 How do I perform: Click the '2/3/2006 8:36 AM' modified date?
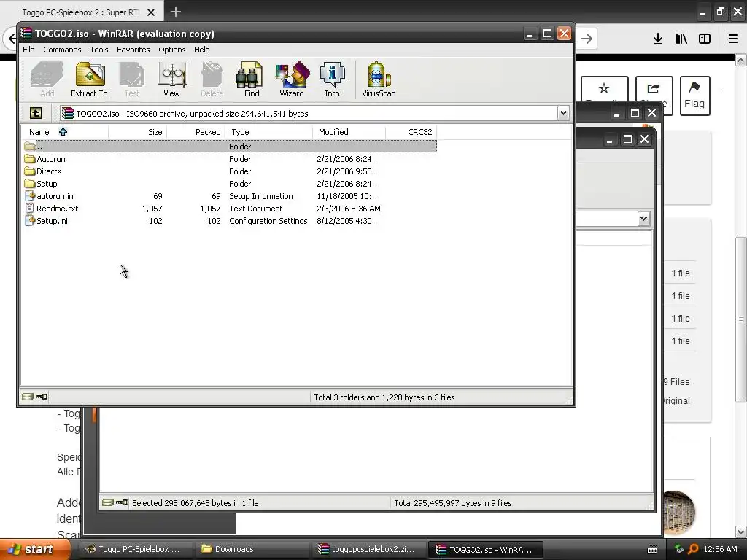click(x=349, y=209)
